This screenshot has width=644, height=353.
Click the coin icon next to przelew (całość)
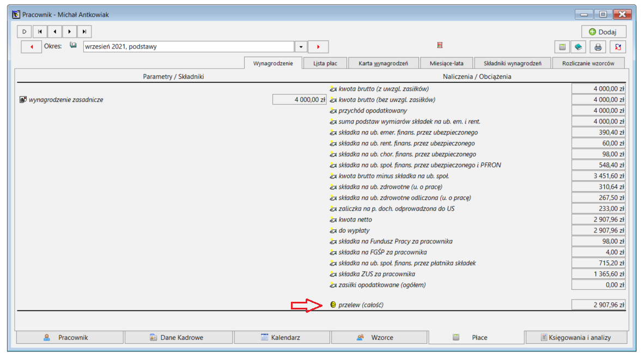point(333,305)
